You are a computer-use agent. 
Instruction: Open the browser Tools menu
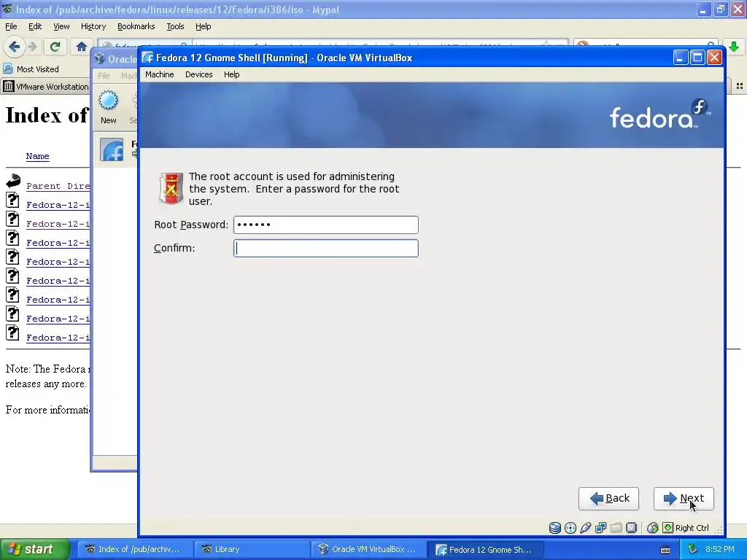tap(175, 26)
